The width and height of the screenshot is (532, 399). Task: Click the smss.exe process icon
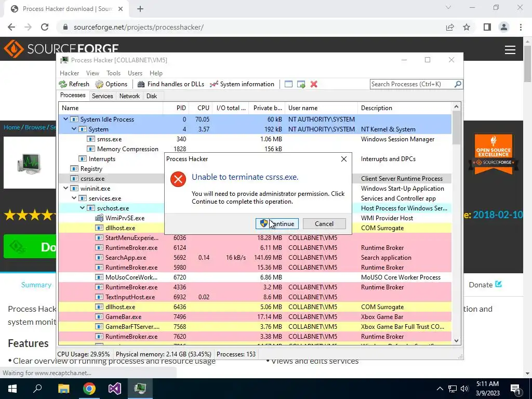pyautogui.click(x=91, y=139)
